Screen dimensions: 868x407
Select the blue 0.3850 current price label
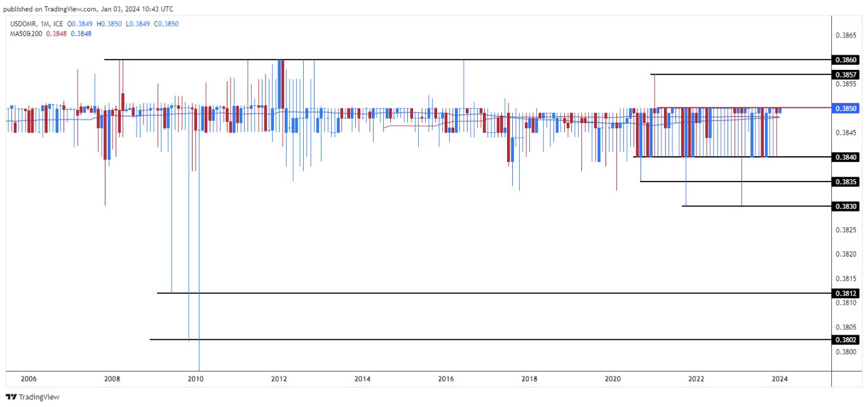pyautogui.click(x=847, y=108)
